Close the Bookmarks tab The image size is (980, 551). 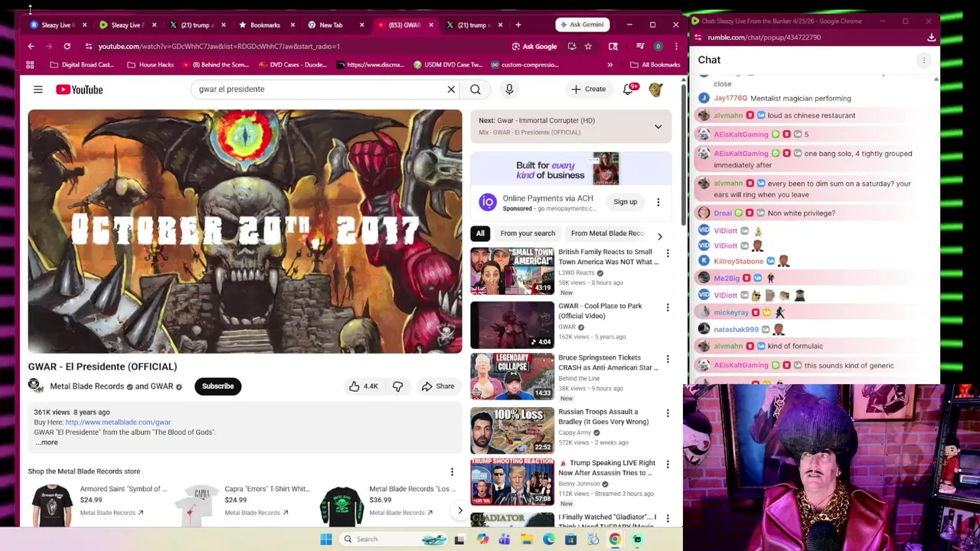tap(292, 25)
